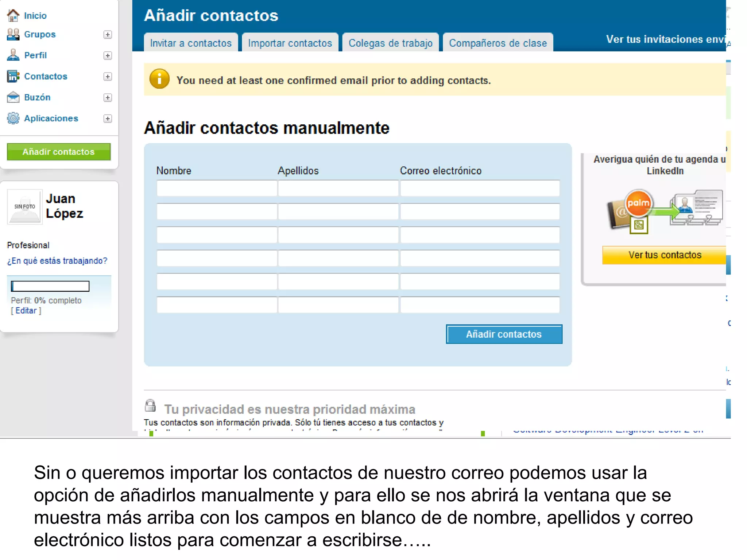The image size is (747, 560).
Task: Click the Buzón envelope icon
Action: click(x=13, y=97)
